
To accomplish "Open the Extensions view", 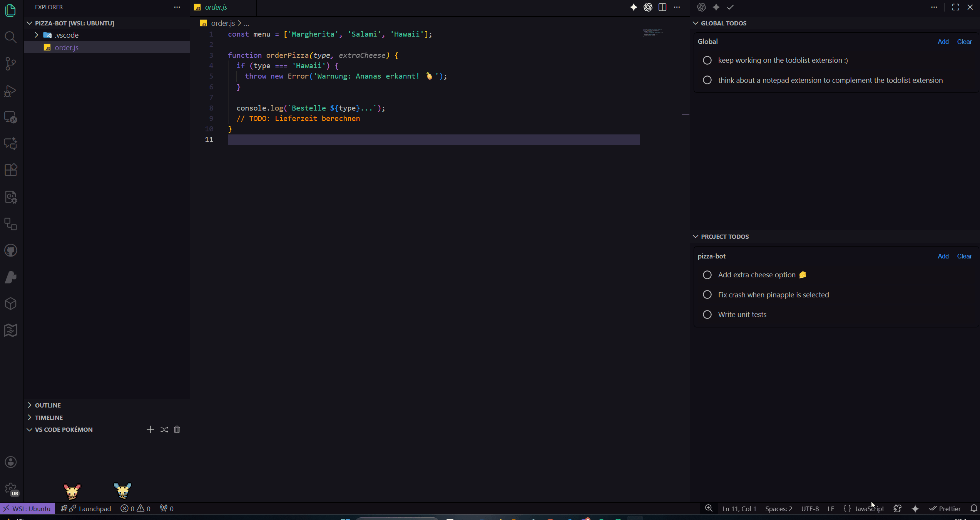I will (x=10, y=170).
